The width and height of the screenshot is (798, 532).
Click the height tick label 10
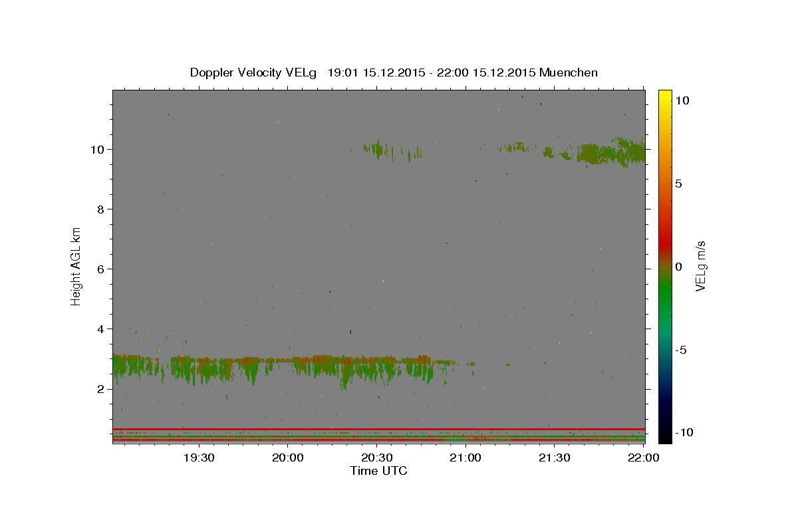(98, 149)
